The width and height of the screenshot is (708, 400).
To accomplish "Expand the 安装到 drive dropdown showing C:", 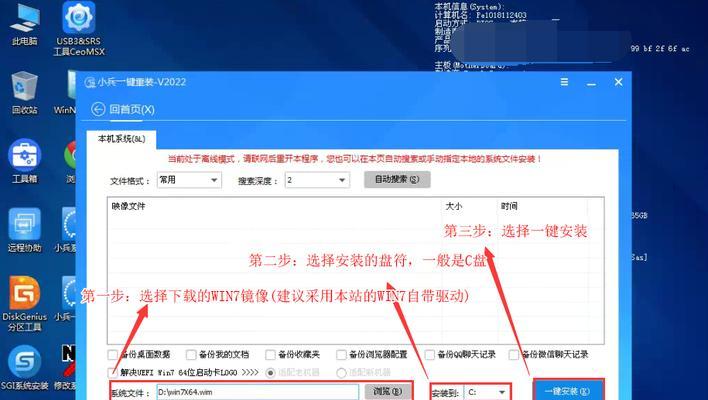I will point(488,392).
